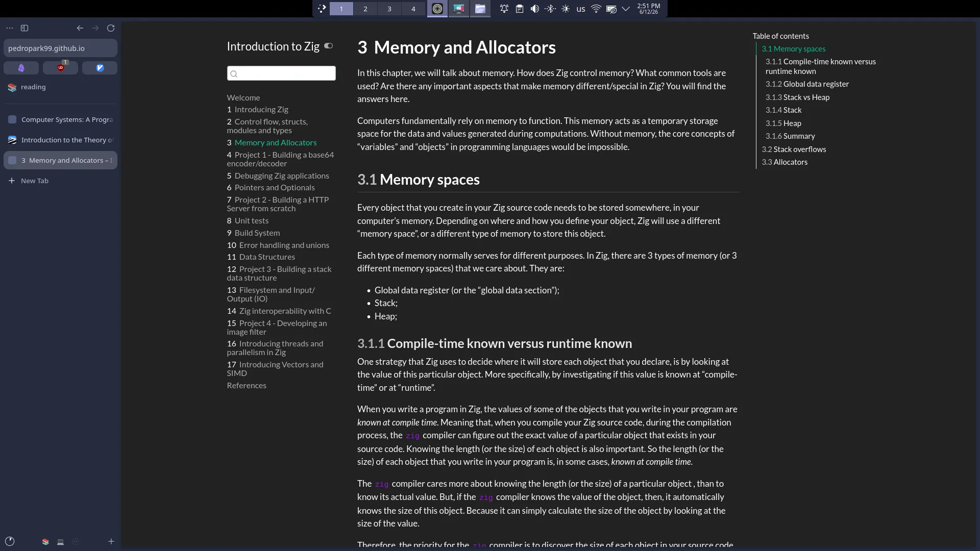
Task: Toggle dark mode switch beside book title
Action: (x=329, y=46)
